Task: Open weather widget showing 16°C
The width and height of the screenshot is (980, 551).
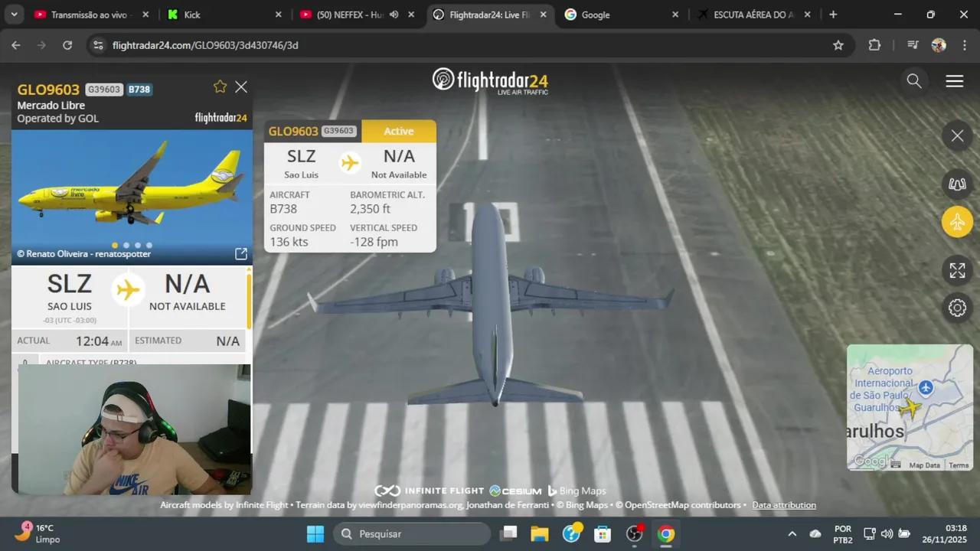Action: point(37,533)
